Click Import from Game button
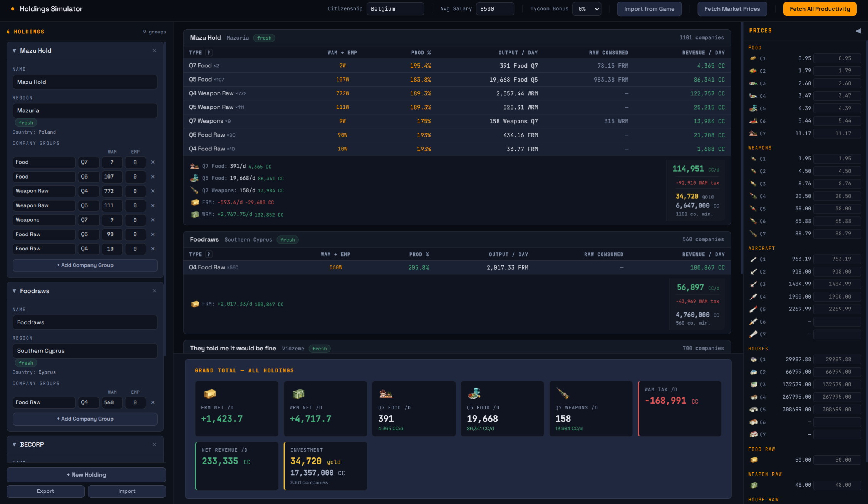The width and height of the screenshot is (868, 504). (649, 9)
